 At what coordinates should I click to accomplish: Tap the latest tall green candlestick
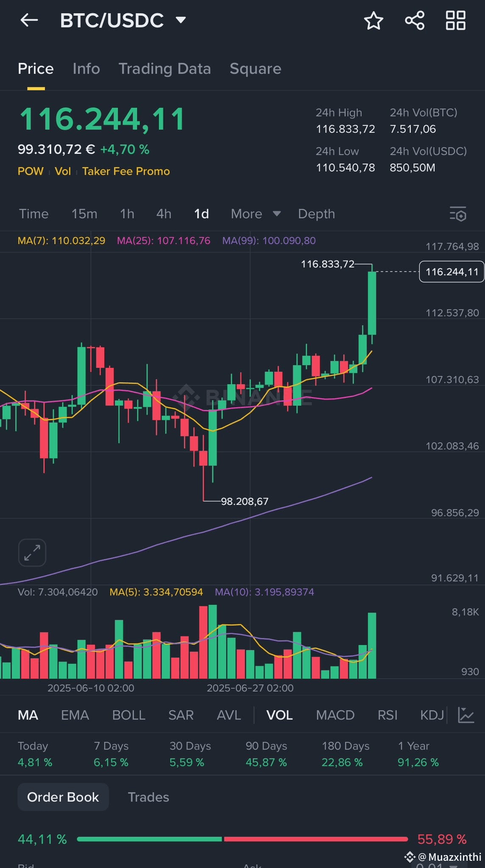coord(372,303)
